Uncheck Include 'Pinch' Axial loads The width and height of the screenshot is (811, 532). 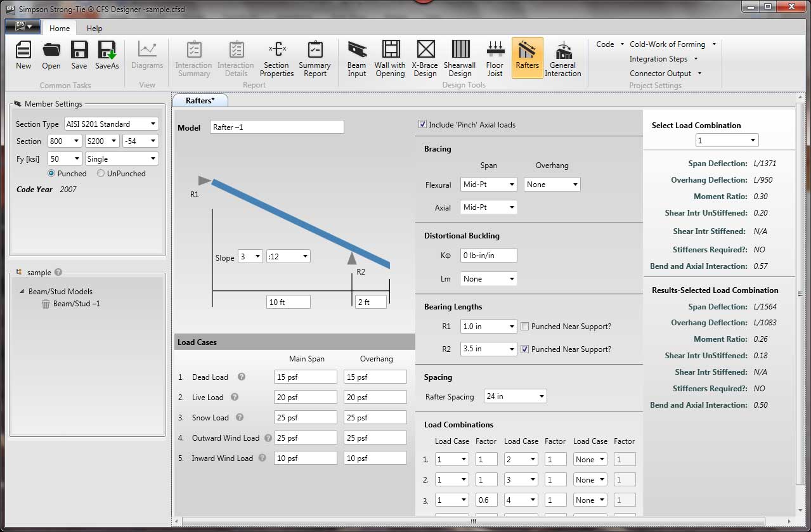pyautogui.click(x=422, y=124)
